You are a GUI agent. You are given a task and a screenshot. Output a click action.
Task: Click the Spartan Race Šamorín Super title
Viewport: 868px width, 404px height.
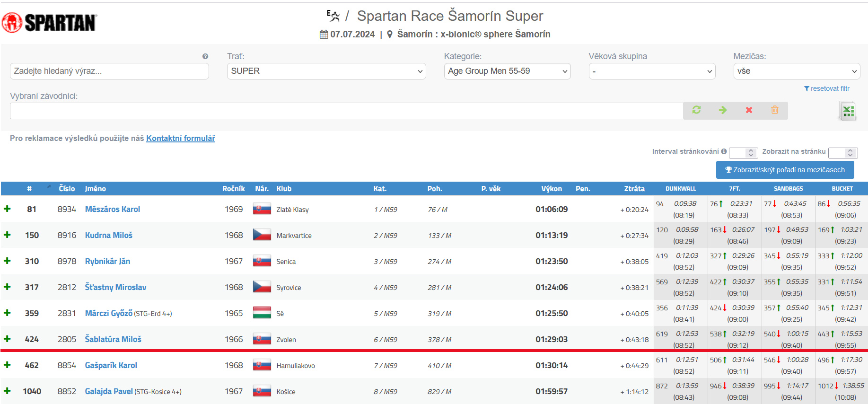pos(450,16)
